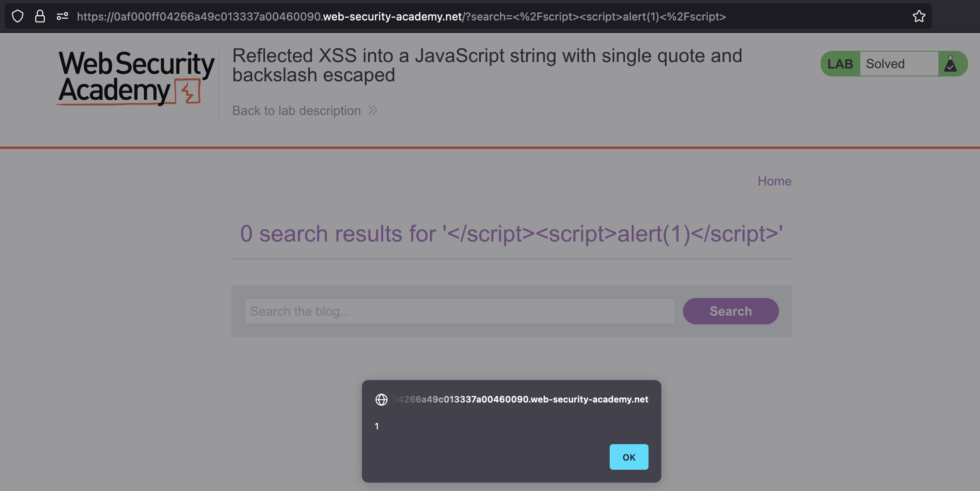Click the flask icon in the lab badge
Viewport: 980px width, 491px height.
pos(950,64)
